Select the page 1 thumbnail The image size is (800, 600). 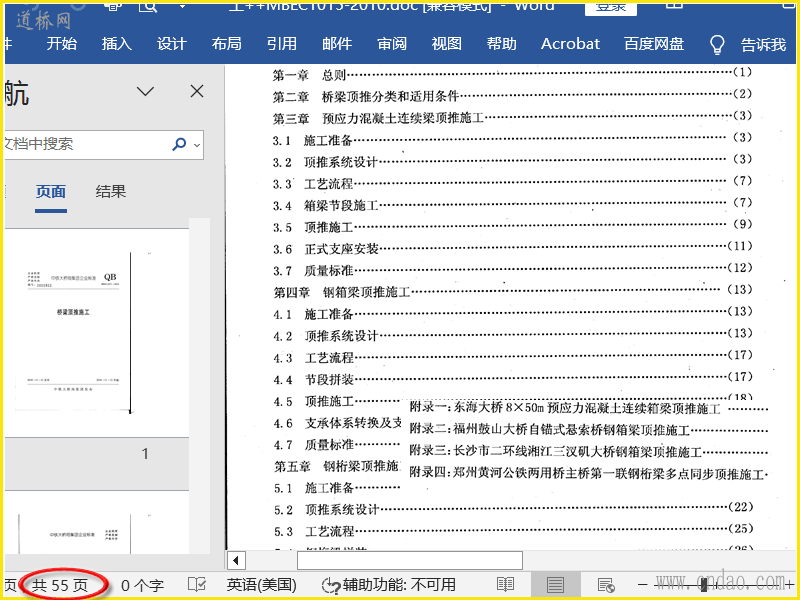pyautogui.click(x=85, y=330)
